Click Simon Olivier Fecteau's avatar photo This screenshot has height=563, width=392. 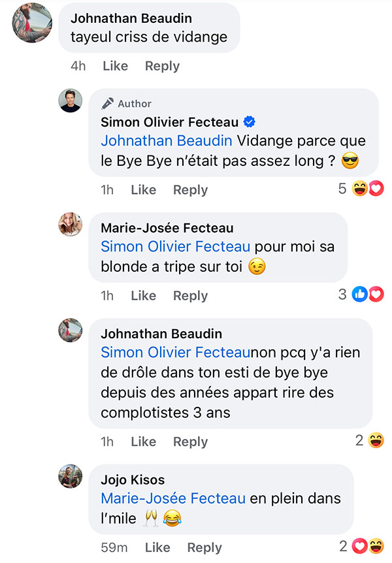[x=71, y=101]
